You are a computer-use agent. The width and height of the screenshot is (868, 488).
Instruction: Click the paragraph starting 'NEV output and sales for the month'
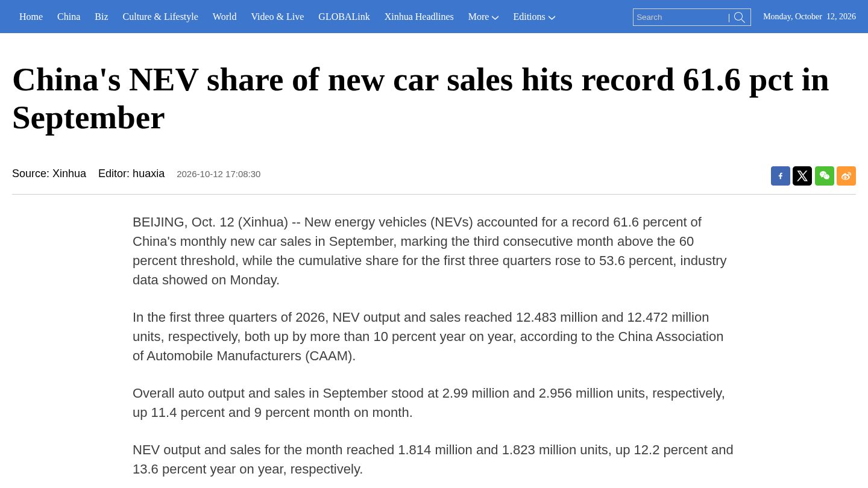(433, 460)
